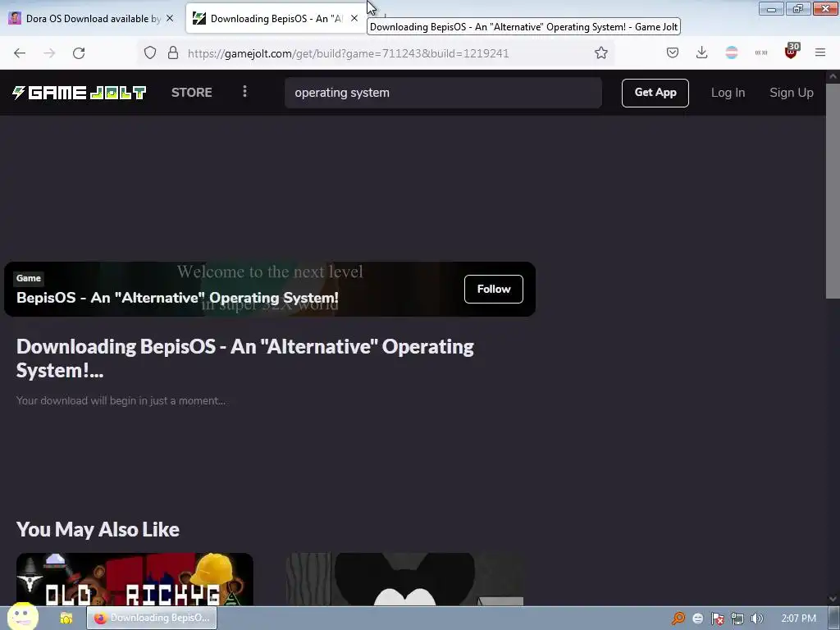Click the Firefox taskbar window button
840x630 pixels.
(x=152, y=618)
